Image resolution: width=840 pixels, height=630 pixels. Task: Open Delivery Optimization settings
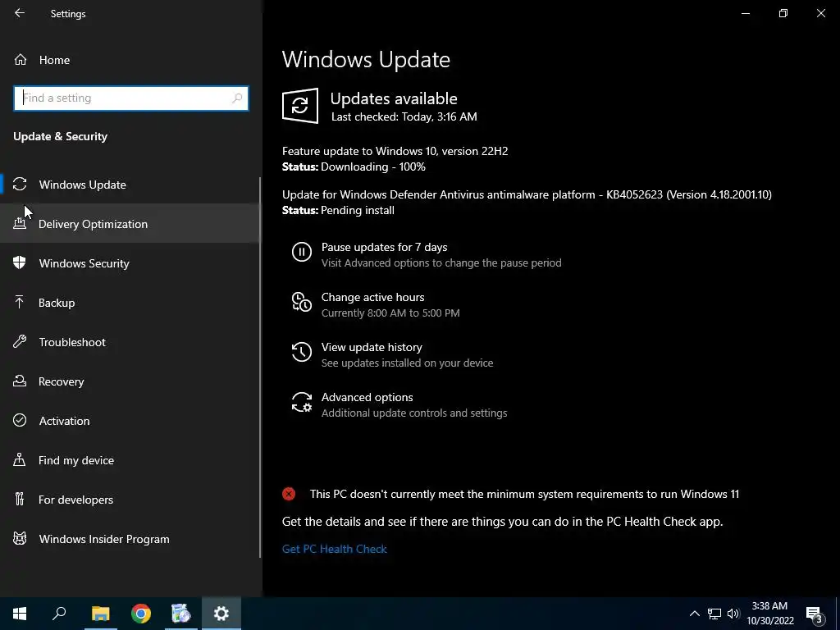[130, 224]
